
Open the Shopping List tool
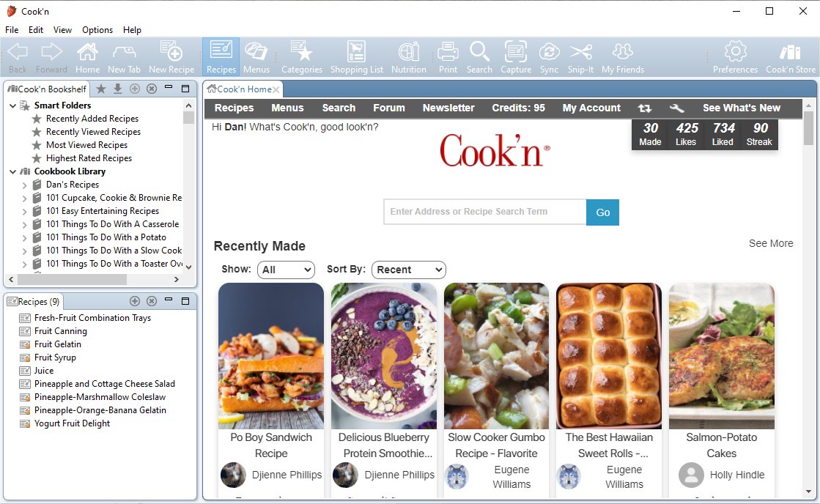click(356, 57)
